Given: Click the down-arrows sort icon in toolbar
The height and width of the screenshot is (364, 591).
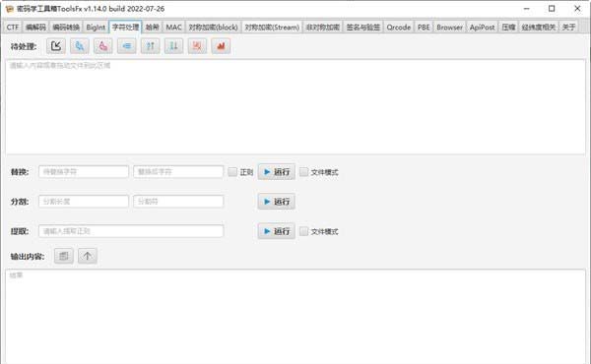Looking at the screenshot, I should [173, 46].
